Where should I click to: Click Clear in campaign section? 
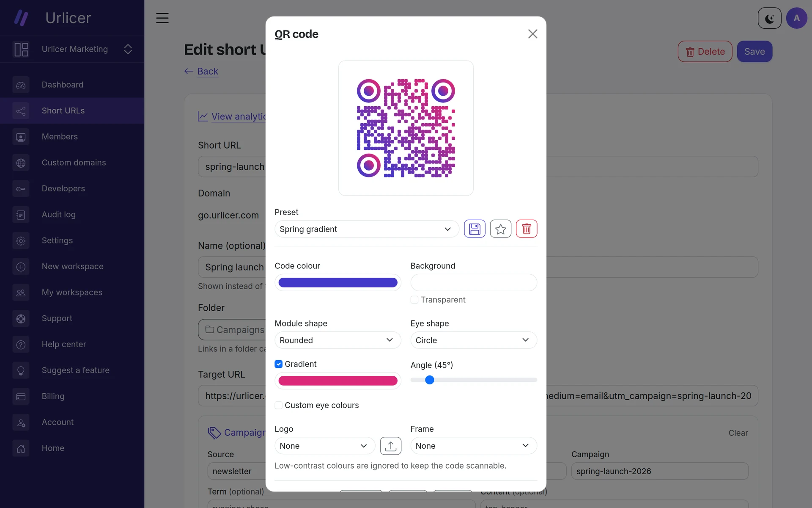(x=738, y=433)
